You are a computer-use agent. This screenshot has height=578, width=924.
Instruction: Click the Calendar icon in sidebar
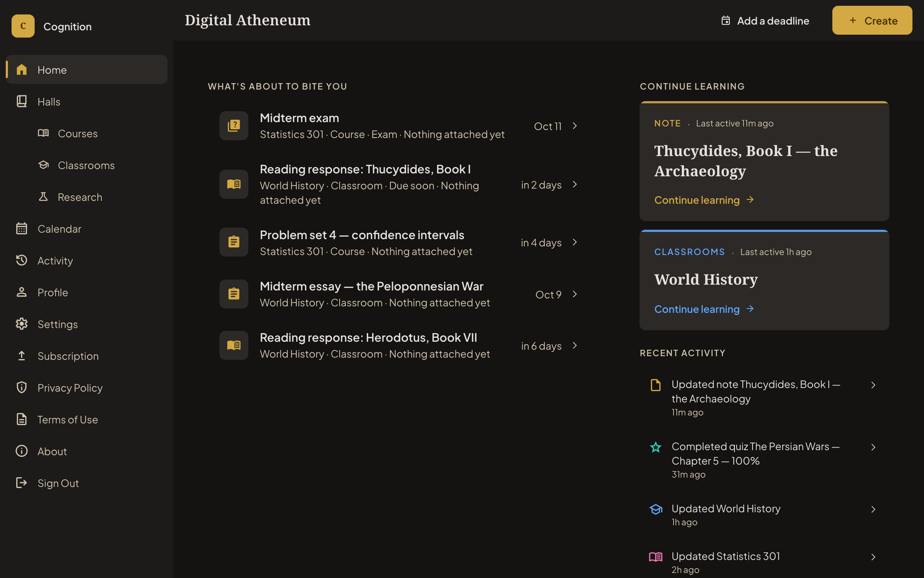[x=21, y=229]
